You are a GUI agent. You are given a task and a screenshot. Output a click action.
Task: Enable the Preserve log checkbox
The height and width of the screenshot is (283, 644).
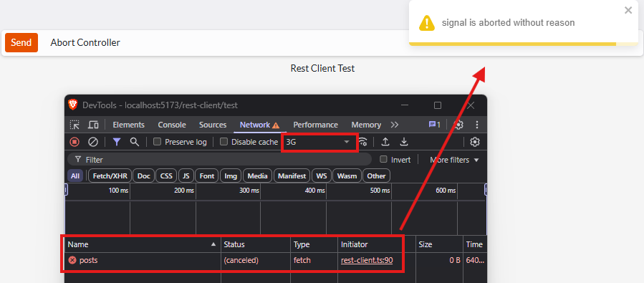[x=157, y=142]
